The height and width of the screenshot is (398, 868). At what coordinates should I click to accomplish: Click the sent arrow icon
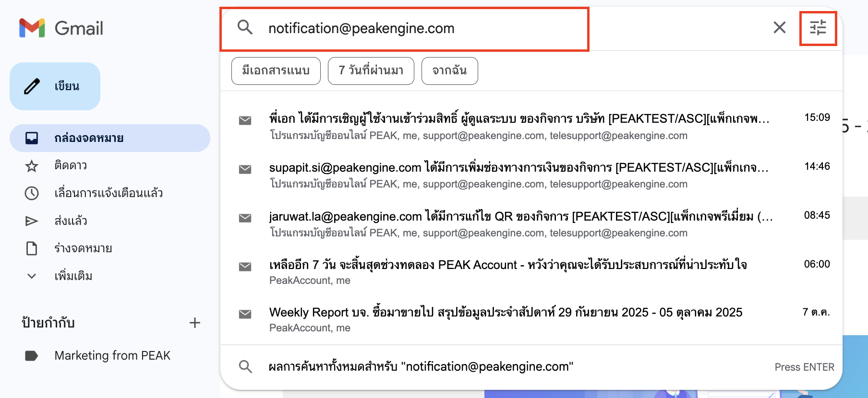(32, 221)
